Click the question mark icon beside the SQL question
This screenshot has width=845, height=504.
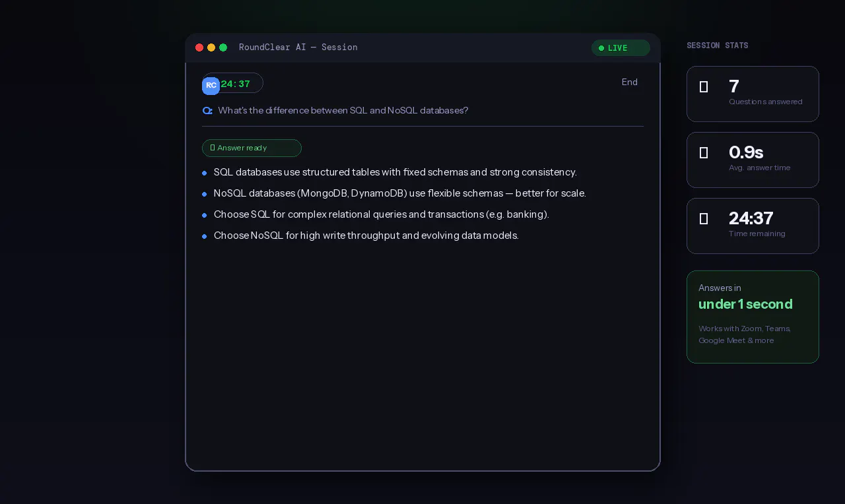click(x=207, y=111)
